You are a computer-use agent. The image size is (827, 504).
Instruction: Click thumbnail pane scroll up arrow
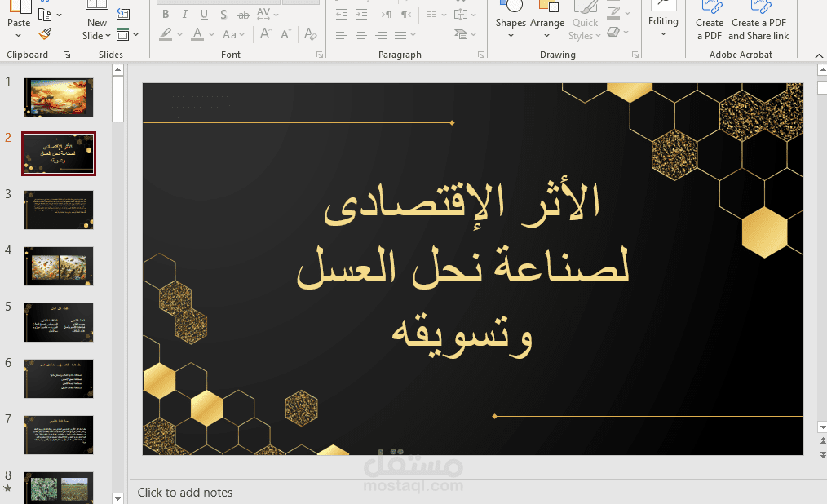(x=117, y=69)
